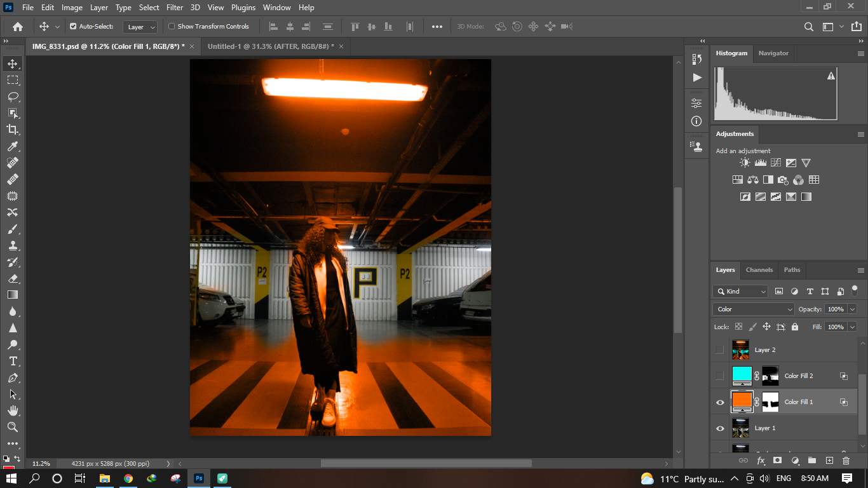Open Chrome from the Windows taskbar
868x488 pixels.
(x=128, y=478)
